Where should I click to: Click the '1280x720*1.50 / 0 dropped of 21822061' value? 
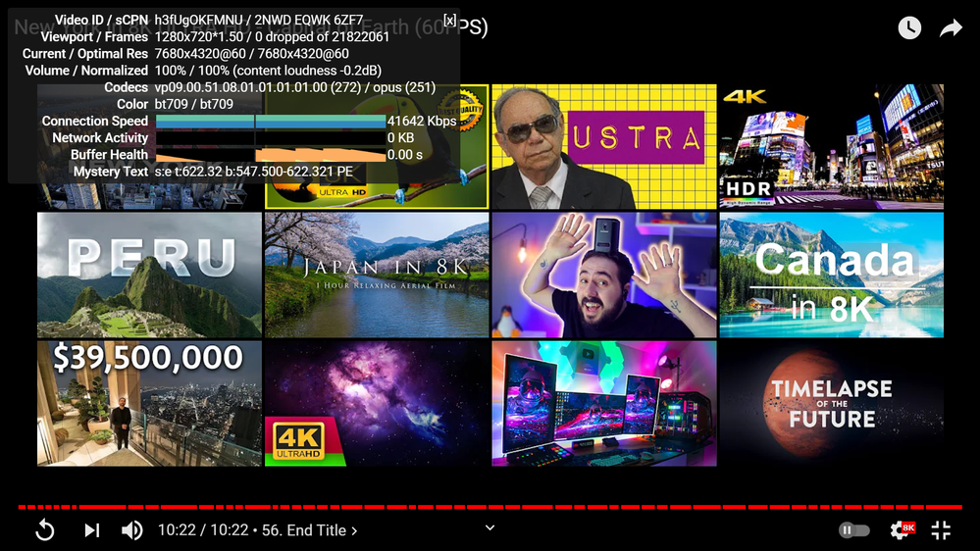[x=272, y=37]
